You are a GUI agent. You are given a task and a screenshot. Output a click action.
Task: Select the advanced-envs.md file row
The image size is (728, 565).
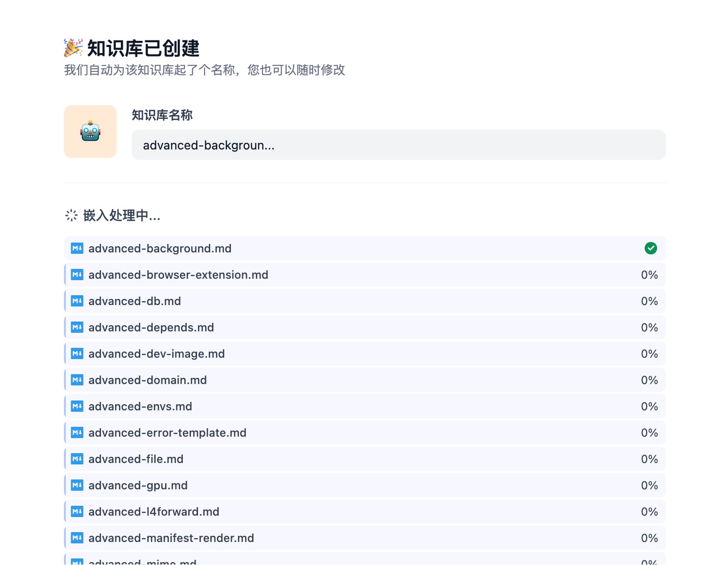[x=365, y=406]
